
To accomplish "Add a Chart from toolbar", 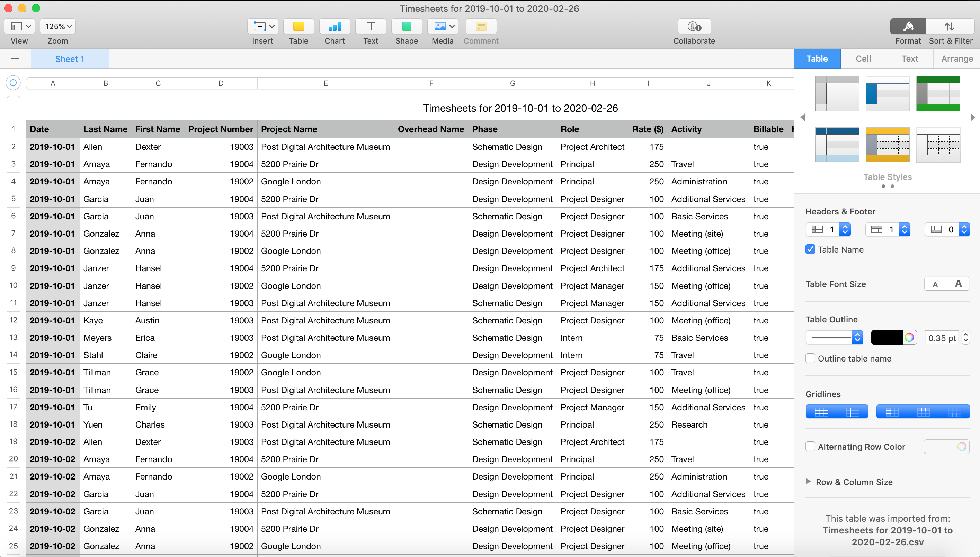I will point(334,26).
